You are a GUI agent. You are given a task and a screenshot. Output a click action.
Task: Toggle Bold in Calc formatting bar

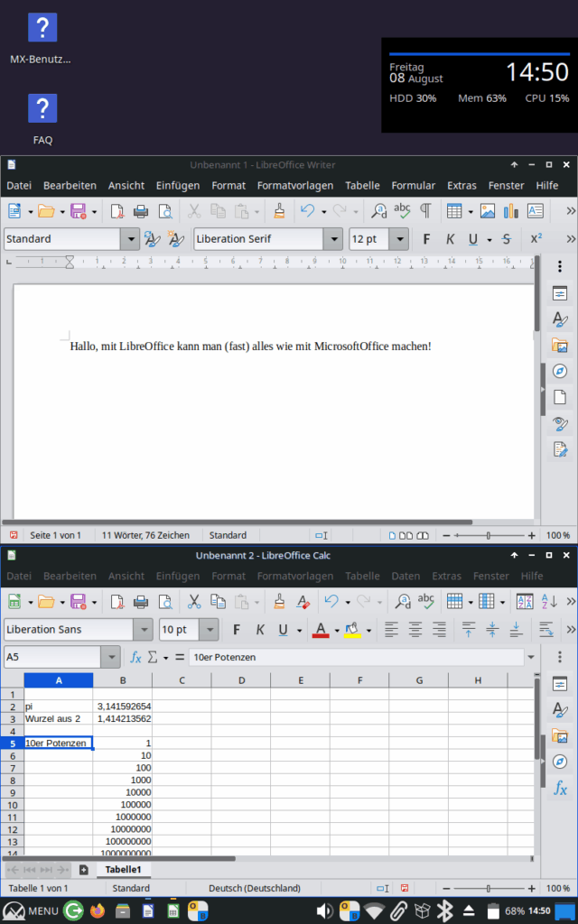tap(237, 629)
